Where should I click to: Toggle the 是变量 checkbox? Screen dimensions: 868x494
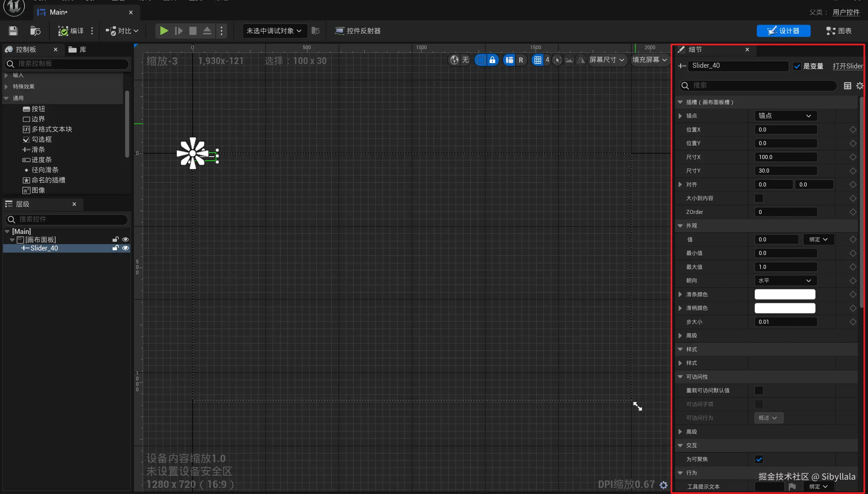[797, 66]
